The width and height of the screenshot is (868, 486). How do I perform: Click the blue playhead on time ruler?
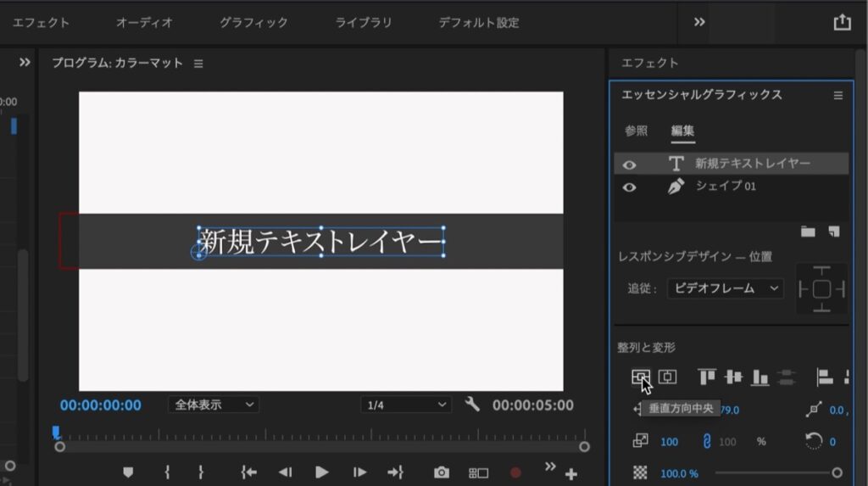pos(56,433)
